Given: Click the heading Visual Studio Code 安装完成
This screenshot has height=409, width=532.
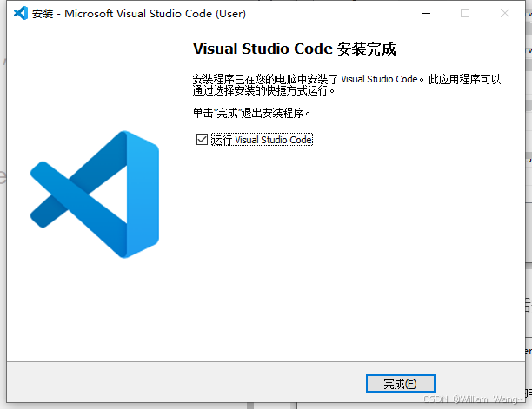Looking at the screenshot, I should point(294,49).
